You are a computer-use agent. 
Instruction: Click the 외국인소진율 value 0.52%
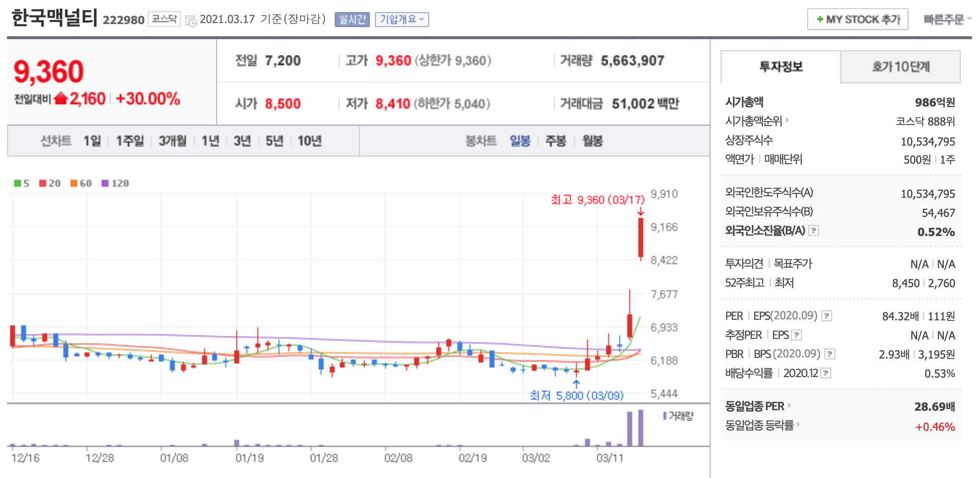coord(936,232)
